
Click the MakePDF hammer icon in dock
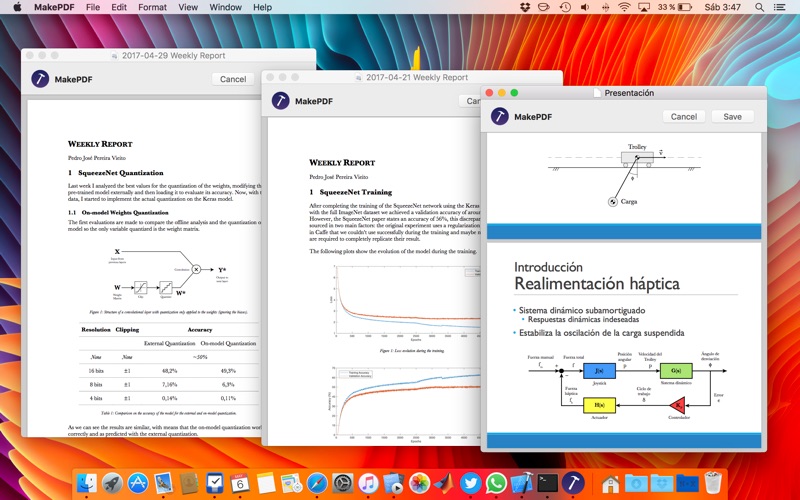tap(574, 483)
